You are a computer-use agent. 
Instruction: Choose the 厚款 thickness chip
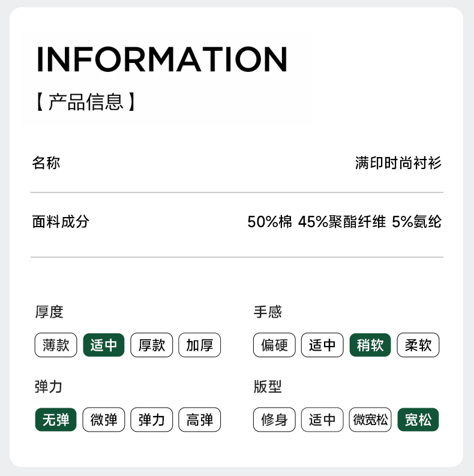(152, 345)
